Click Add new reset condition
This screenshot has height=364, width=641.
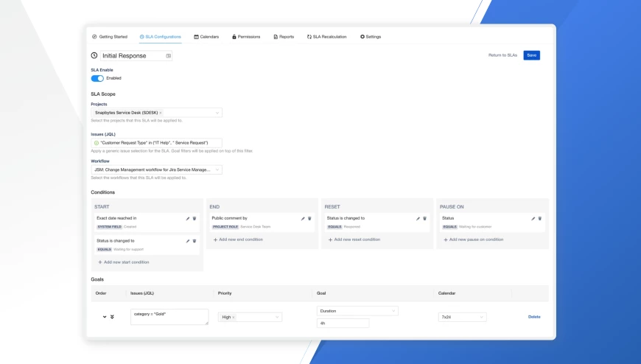[x=354, y=239]
